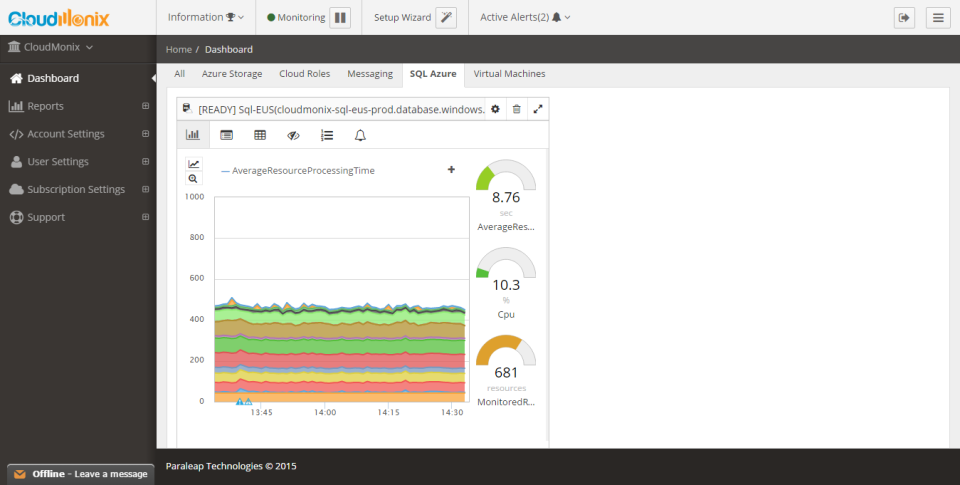Viewport: 960px width, 485px height.
Task: Expand the User Settings plus
Action: pos(145,162)
